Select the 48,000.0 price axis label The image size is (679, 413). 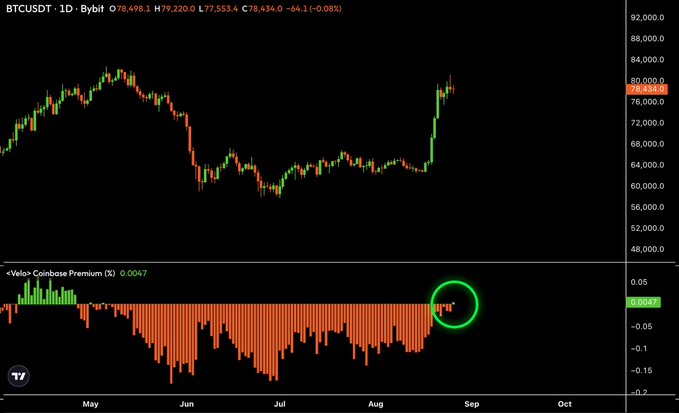point(647,249)
